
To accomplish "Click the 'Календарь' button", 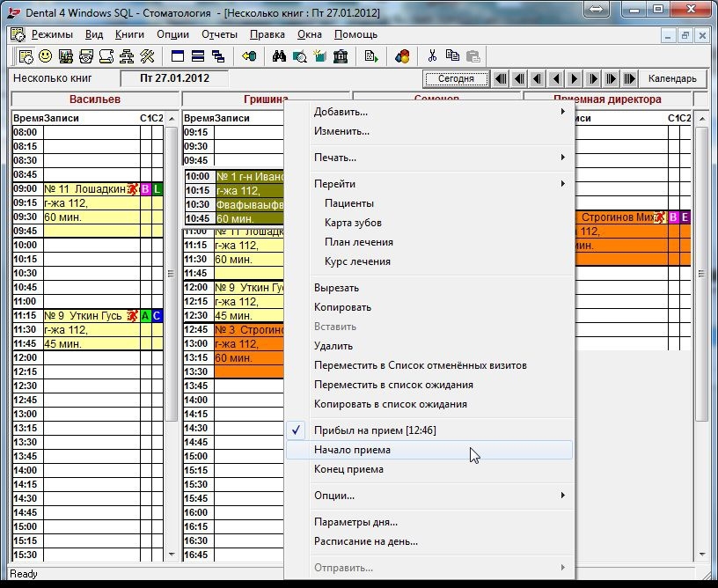I will point(671,78).
